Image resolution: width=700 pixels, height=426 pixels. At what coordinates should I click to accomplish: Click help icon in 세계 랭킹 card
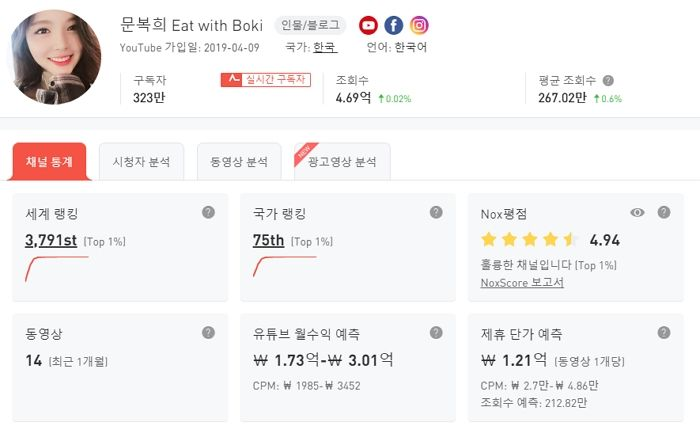point(208,212)
